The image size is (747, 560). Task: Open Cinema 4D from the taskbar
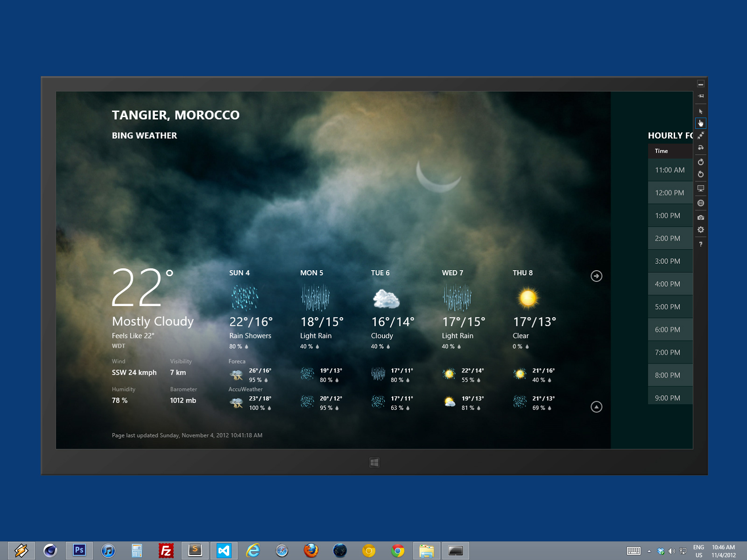point(50,551)
